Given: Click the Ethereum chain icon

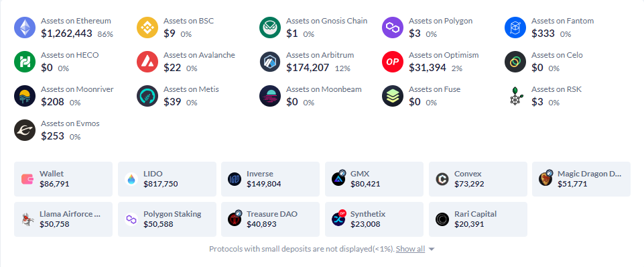Looking at the screenshot, I should click(x=25, y=28).
